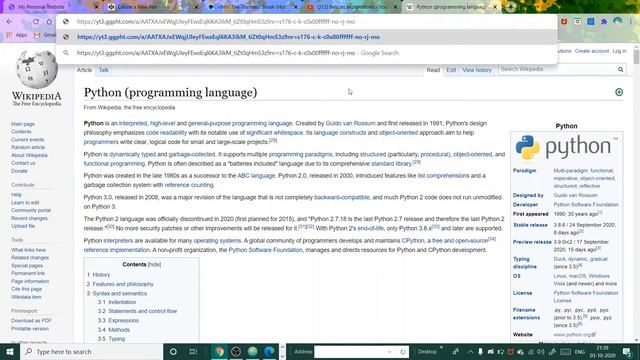Open the puzzle-piece extensions menu
640x360 pixels.
click(x=604, y=22)
